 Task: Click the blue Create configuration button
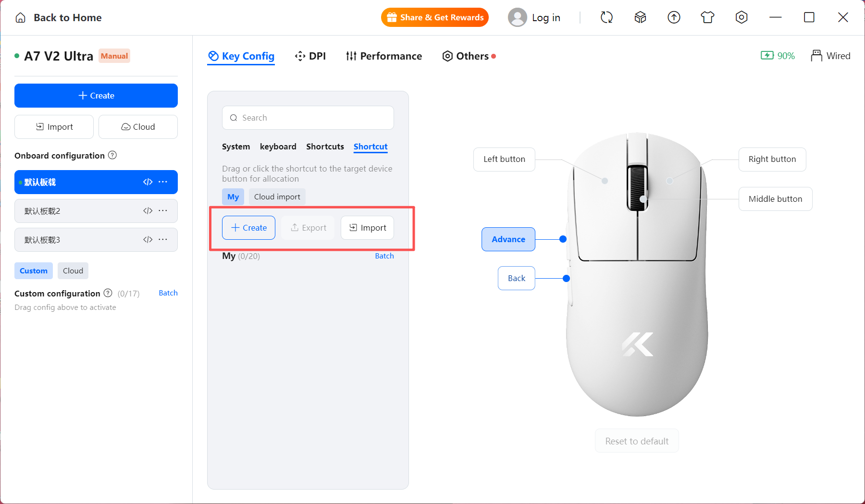pyautogui.click(x=96, y=96)
